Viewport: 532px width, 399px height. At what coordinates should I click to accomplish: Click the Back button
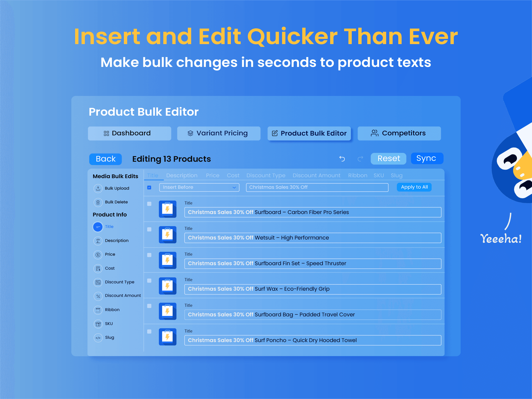point(106,158)
